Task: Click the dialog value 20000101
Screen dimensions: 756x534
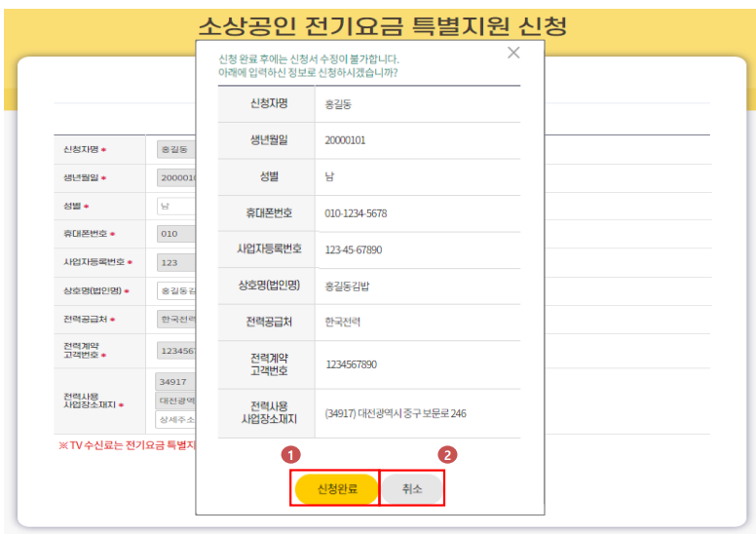Action: (x=345, y=140)
